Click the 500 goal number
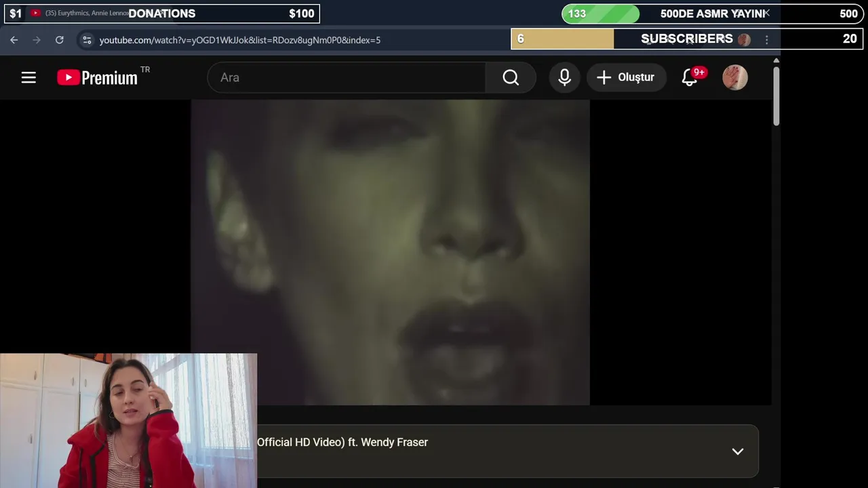The height and width of the screenshot is (488, 868). (848, 14)
